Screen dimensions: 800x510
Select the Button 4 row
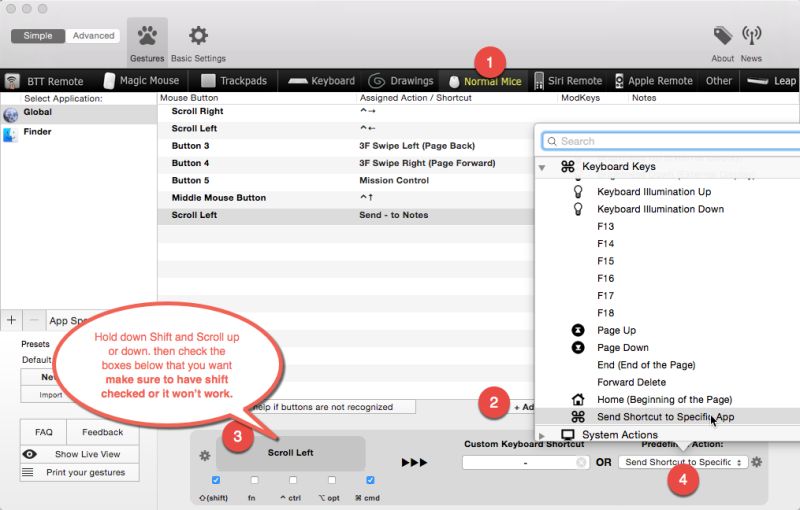click(x=345, y=163)
